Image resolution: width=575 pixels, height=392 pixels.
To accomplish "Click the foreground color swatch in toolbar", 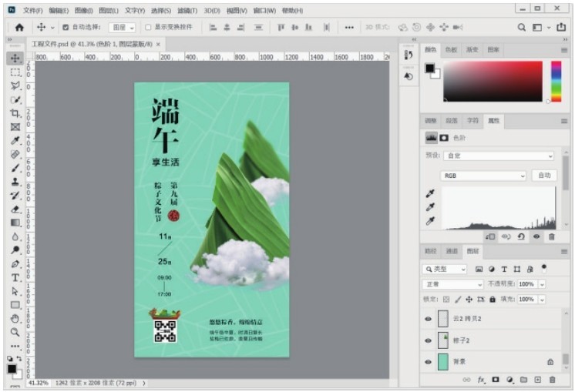I will [12, 369].
